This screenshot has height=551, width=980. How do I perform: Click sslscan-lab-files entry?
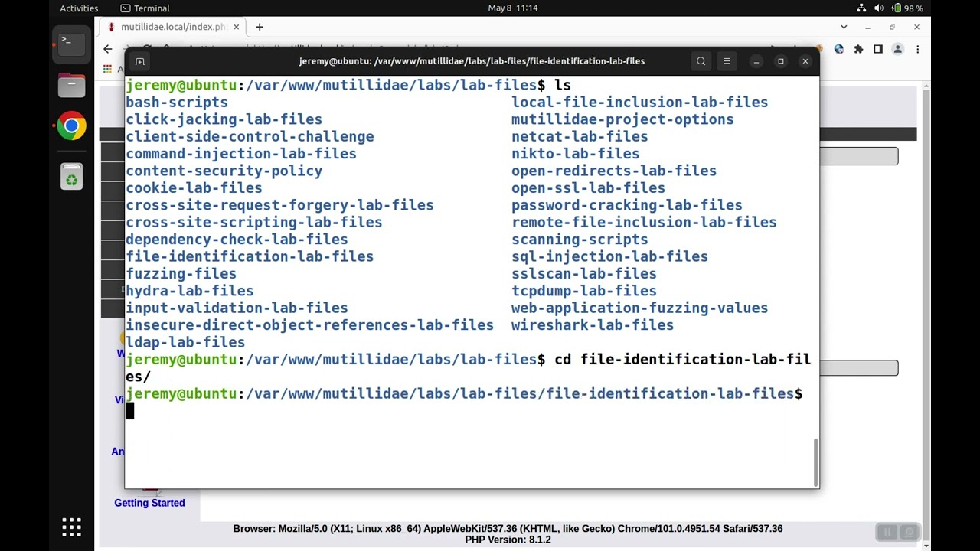click(584, 274)
